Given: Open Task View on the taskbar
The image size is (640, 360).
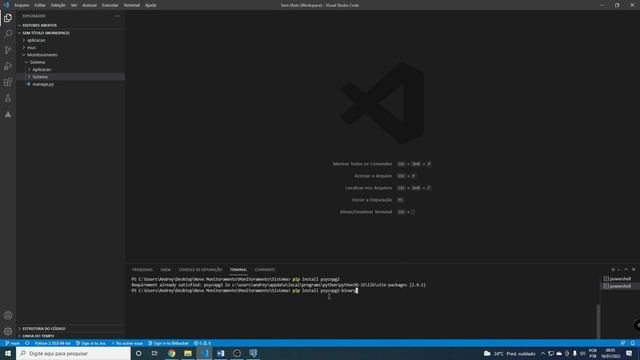Looking at the screenshot, I should (x=155, y=353).
